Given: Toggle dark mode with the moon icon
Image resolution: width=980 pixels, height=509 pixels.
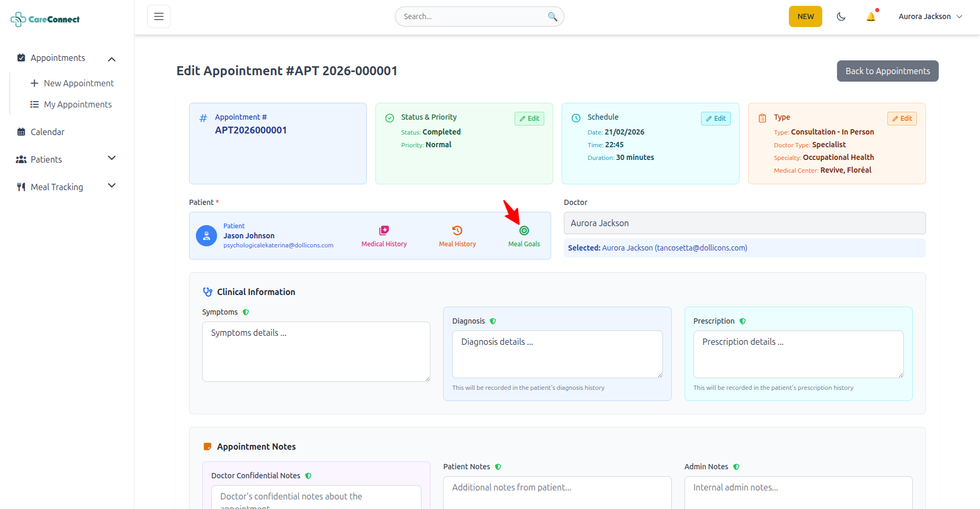Looking at the screenshot, I should click(841, 17).
